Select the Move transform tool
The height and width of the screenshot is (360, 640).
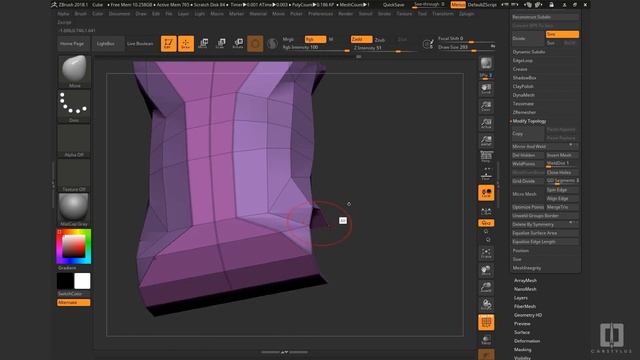pyautogui.click(x=203, y=43)
